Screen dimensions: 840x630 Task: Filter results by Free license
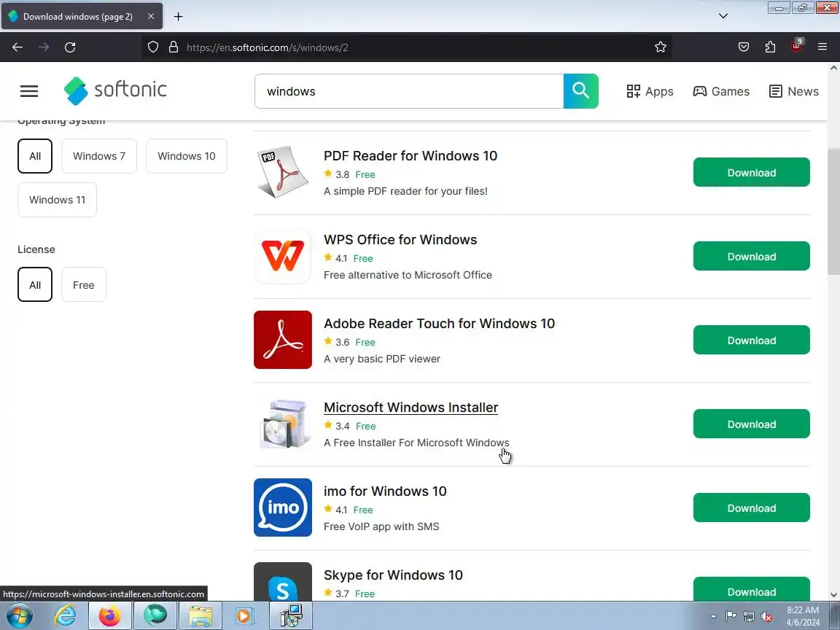[x=84, y=285]
